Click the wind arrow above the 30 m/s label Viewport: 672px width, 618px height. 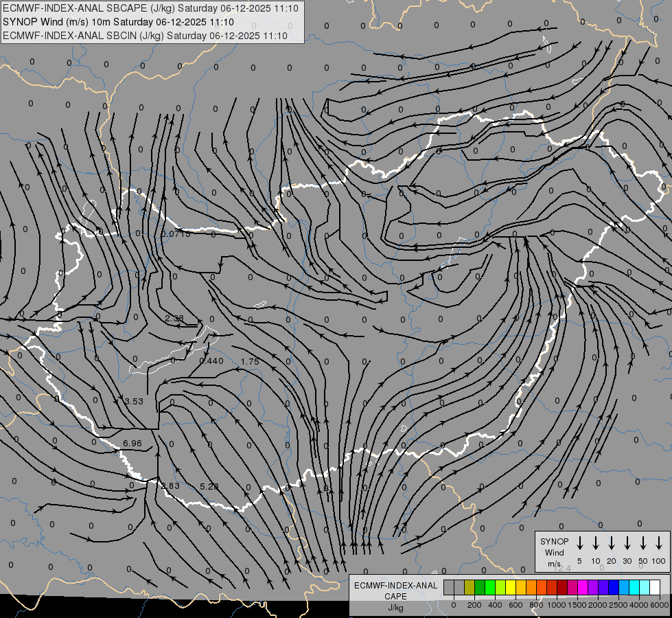tap(627, 543)
